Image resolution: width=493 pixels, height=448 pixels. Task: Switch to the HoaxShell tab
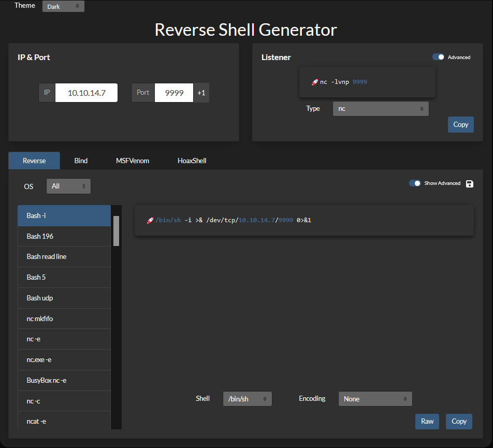tap(192, 161)
